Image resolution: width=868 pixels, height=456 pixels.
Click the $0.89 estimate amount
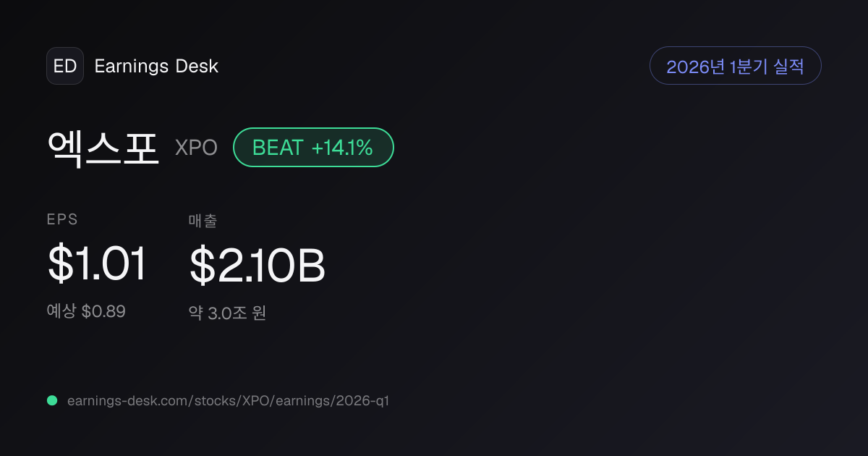click(103, 311)
